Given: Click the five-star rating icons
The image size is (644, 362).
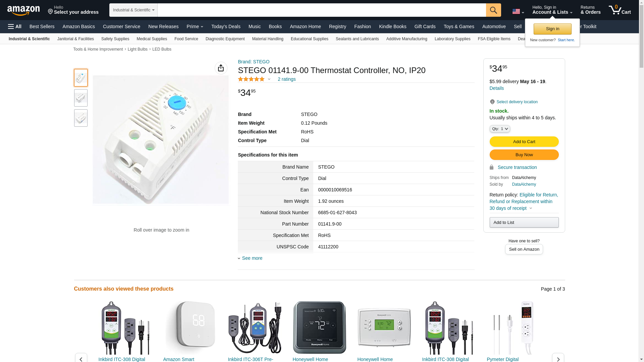Looking at the screenshot, I should pyautogui.click(x=251, y=79).
